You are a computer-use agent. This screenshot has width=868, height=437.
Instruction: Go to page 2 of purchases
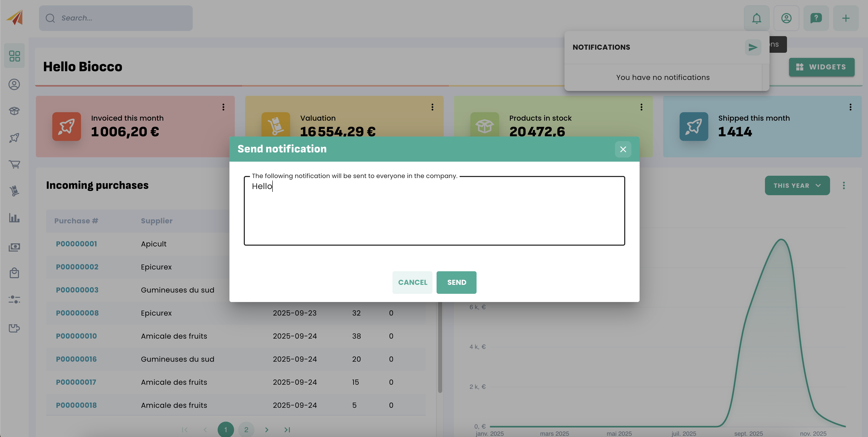pos(246,430)
